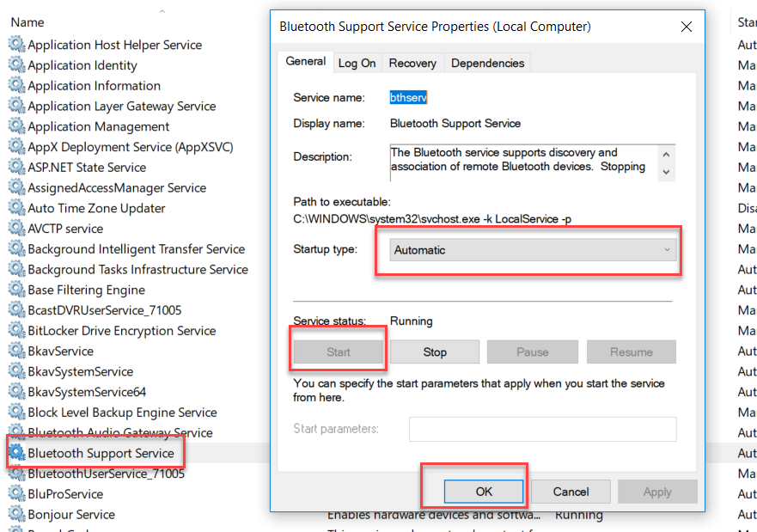Open the Recovery tab
The width and height of the screenshot is (757, 532).
point(412,63)
